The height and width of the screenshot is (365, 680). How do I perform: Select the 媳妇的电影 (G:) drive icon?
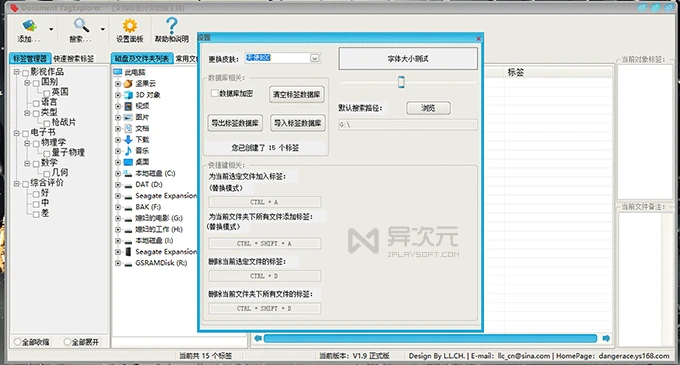128,218
